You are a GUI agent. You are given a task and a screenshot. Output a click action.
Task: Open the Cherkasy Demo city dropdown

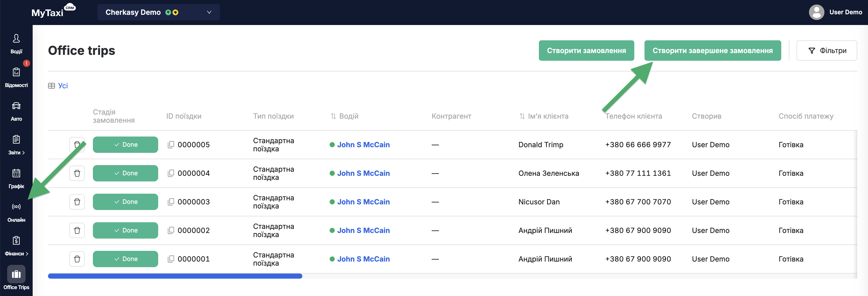click(x=158, y=12)
